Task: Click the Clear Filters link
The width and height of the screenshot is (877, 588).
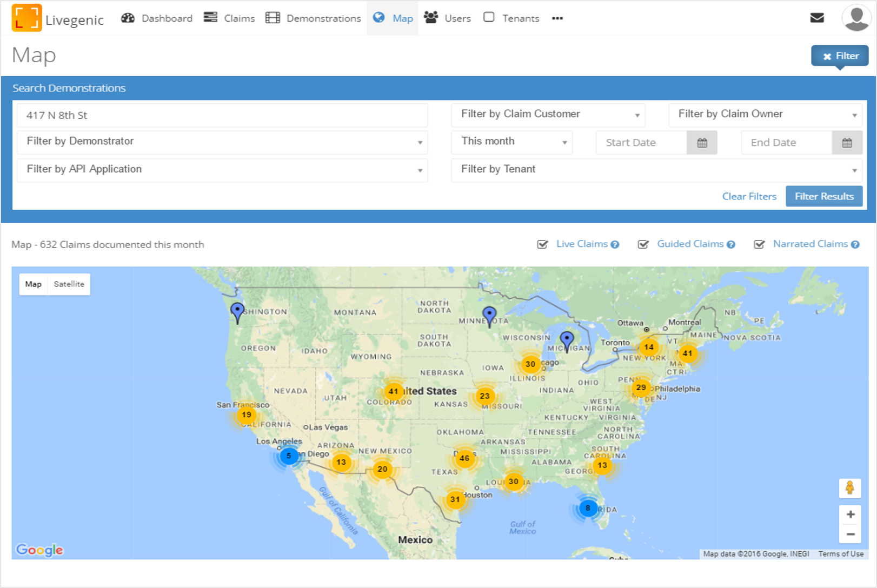Action: 749,196
